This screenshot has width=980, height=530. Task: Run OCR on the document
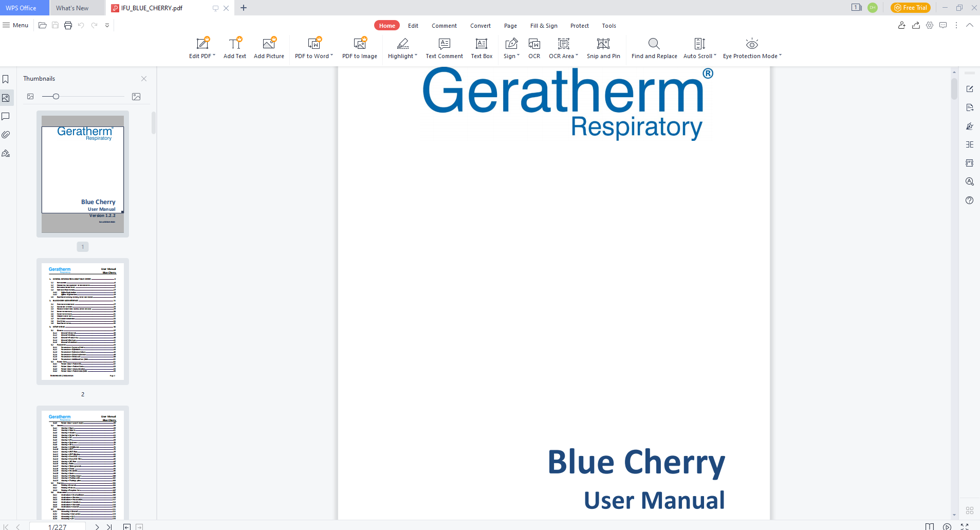(534, 48)
